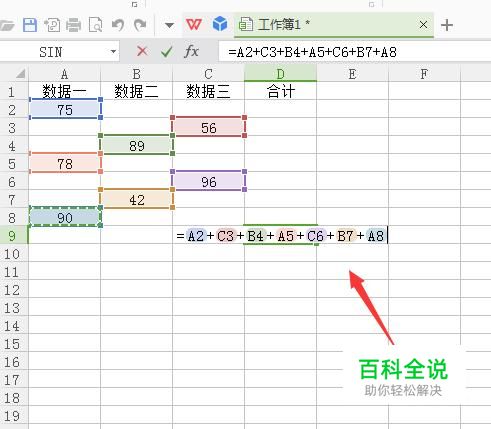Select row 9 header
The height and width of the screenshot is (429, 491).
click(13, 236)
